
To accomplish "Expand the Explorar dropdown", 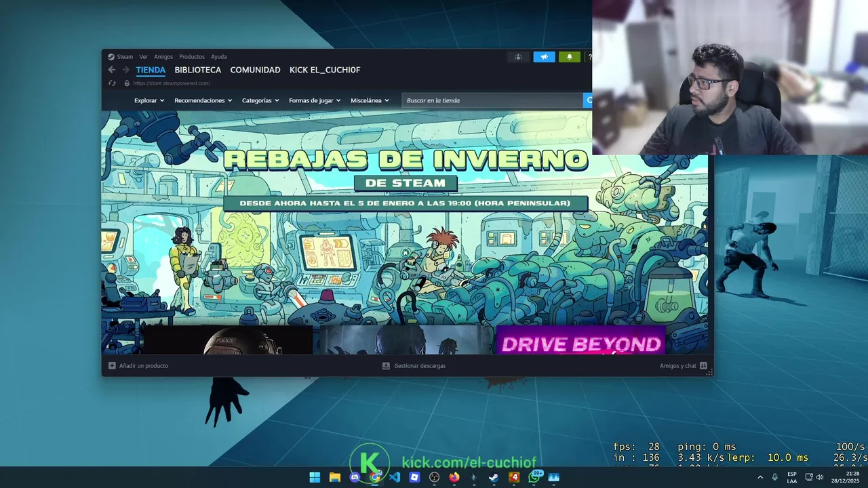I will point(149,100).
